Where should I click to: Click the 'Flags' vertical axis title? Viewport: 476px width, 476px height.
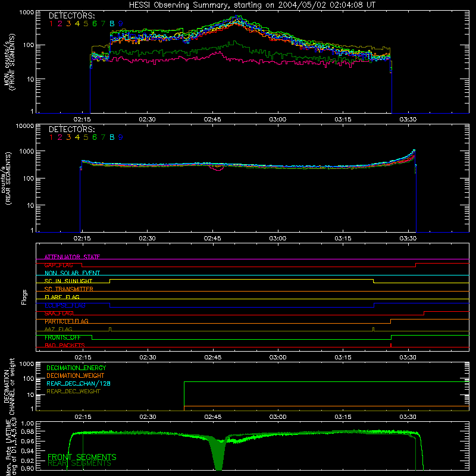pos(24,297)
